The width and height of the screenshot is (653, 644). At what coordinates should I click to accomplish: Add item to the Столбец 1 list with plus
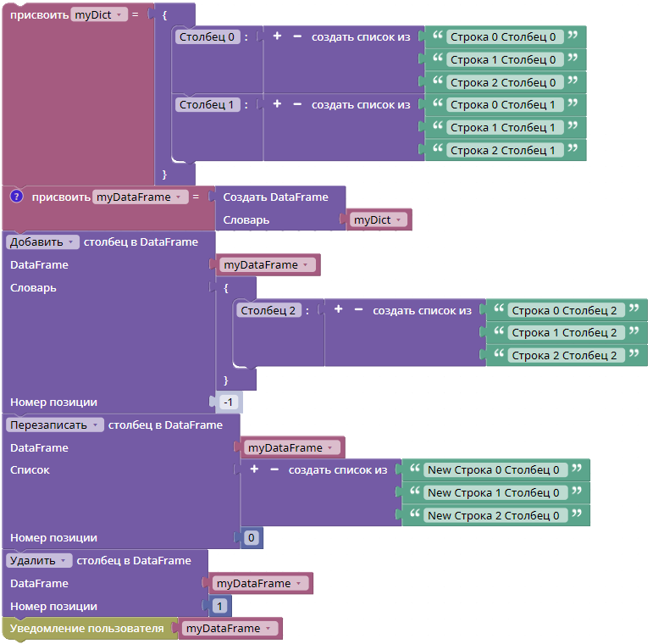pyautogui.click(x=277, y=104)
